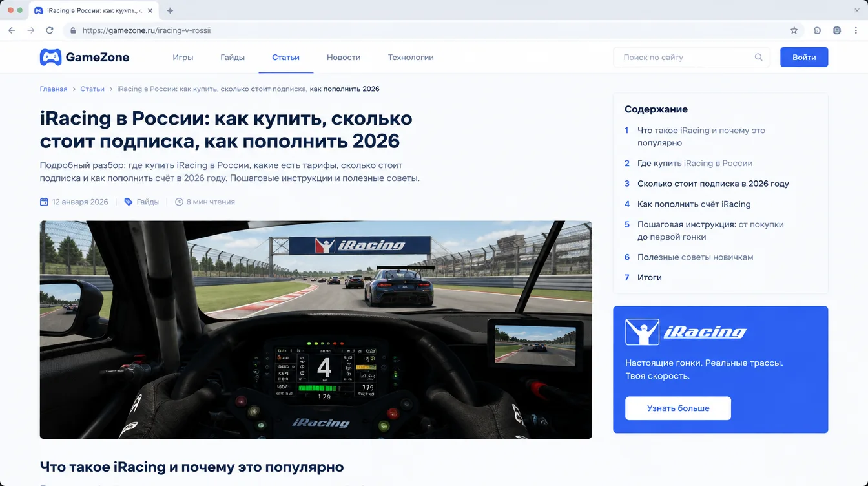Open the browser three-dot menu icon
This screenshot has width=868, height=486.
pyautogui.click(x=857, y=30)
